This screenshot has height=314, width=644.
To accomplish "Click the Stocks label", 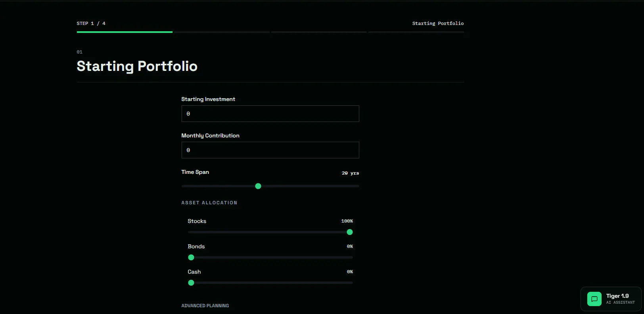I will tap(197, 221).
